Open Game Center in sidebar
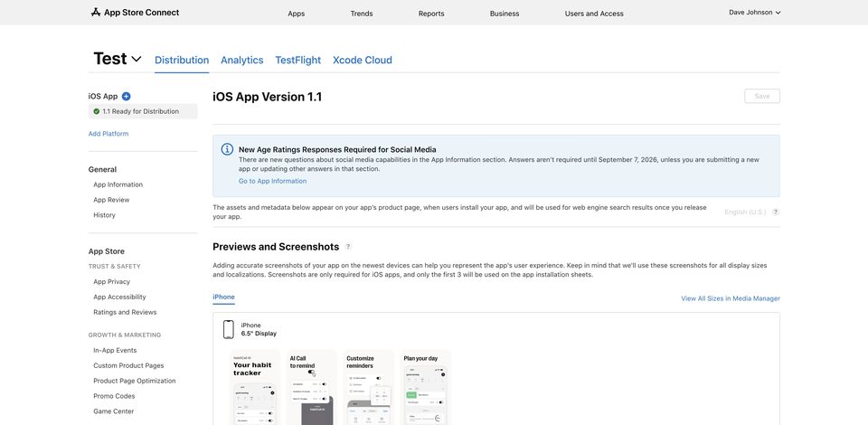 pyautogui.click(x=114, y=411)
